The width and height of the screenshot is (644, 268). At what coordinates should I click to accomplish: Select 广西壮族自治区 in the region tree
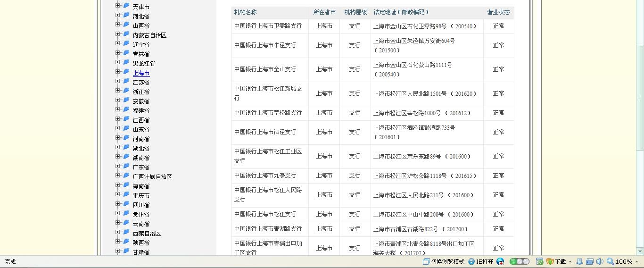pyautogui.click(x=152, y=177)
